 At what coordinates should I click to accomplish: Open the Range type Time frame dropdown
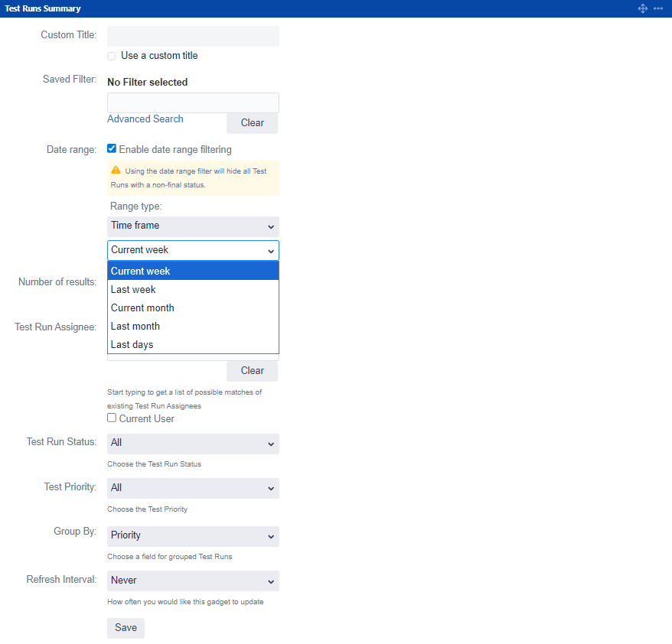[x=193, y=226]
